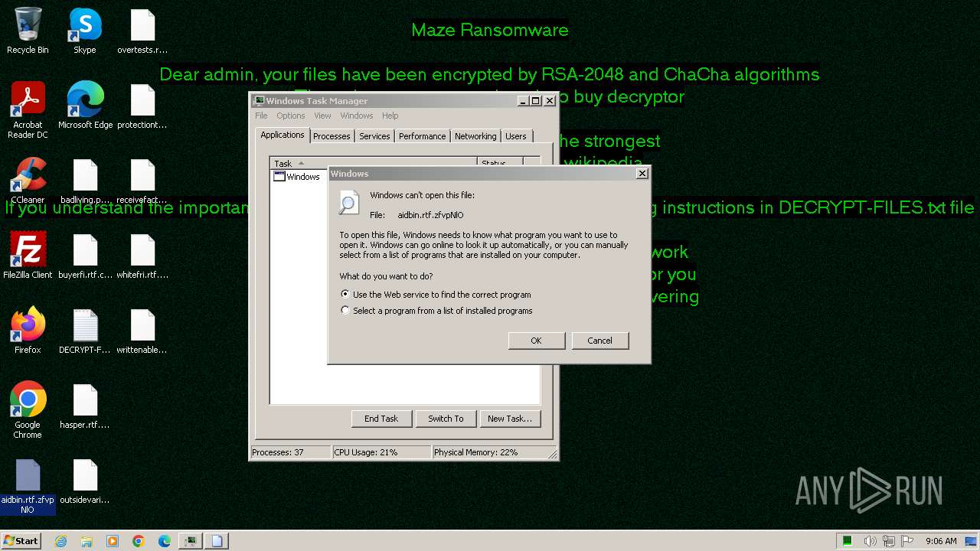Launch Windows Media Player from taskbar

(113, 541)
